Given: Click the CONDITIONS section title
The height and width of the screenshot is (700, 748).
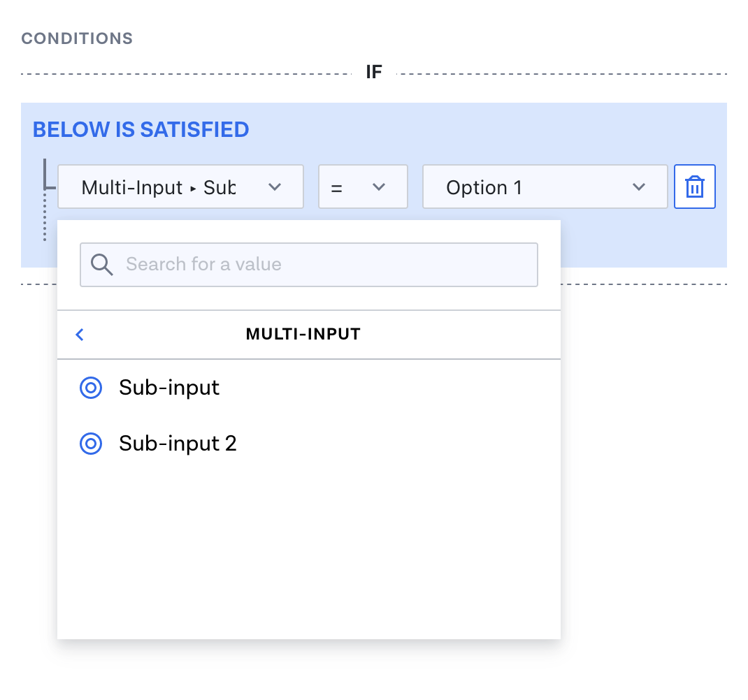Looking at the screenshot, I should point(77,38).
